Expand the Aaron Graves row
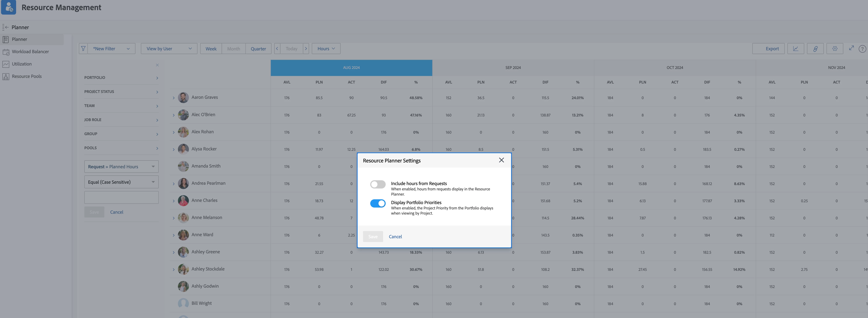The width and height of the screenshot is (868, 318). [x=174, y=98]
